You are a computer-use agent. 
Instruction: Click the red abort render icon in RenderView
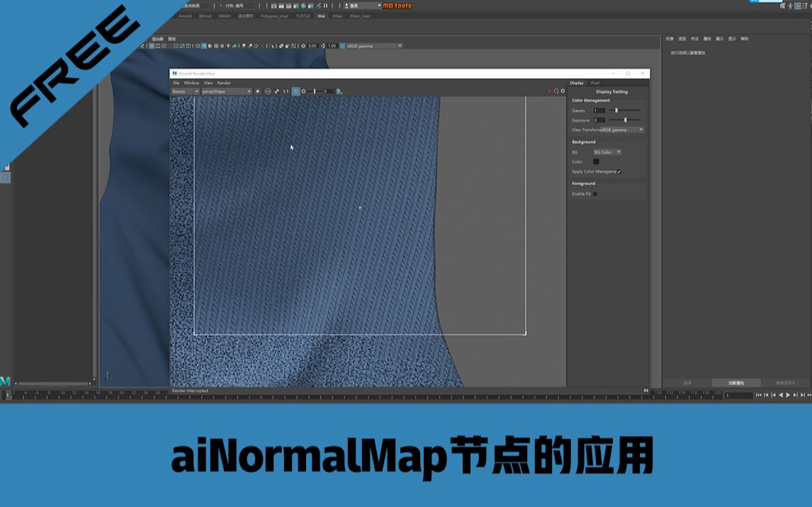549,91
